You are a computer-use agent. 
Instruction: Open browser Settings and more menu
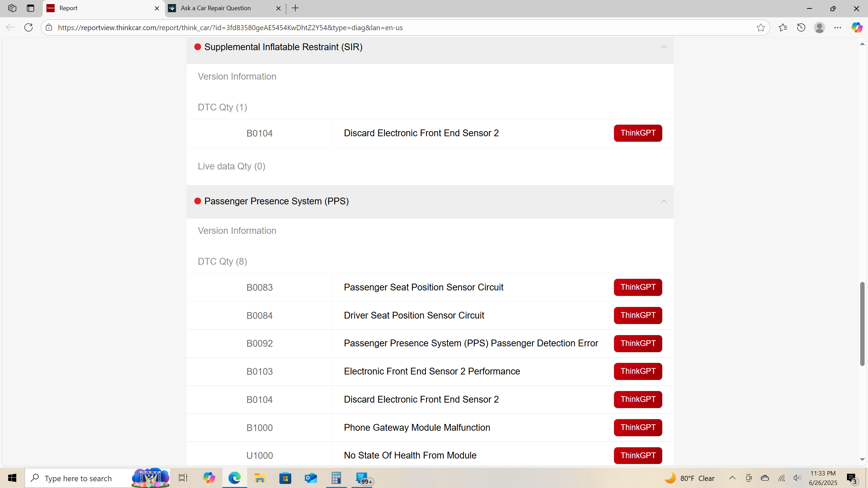(837, 27)
